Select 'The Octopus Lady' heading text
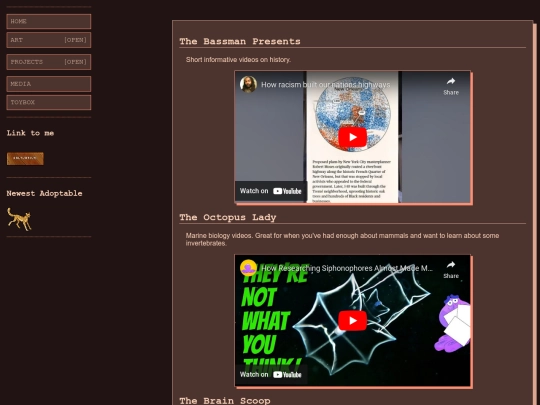The image size is (540, 405). (228, 218)
